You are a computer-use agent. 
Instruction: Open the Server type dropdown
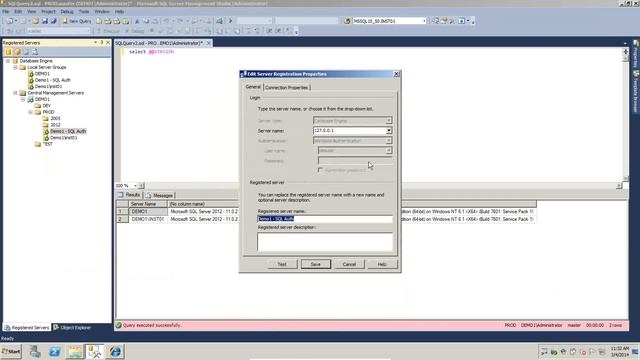pyautogui.click(x=389, y=121)
